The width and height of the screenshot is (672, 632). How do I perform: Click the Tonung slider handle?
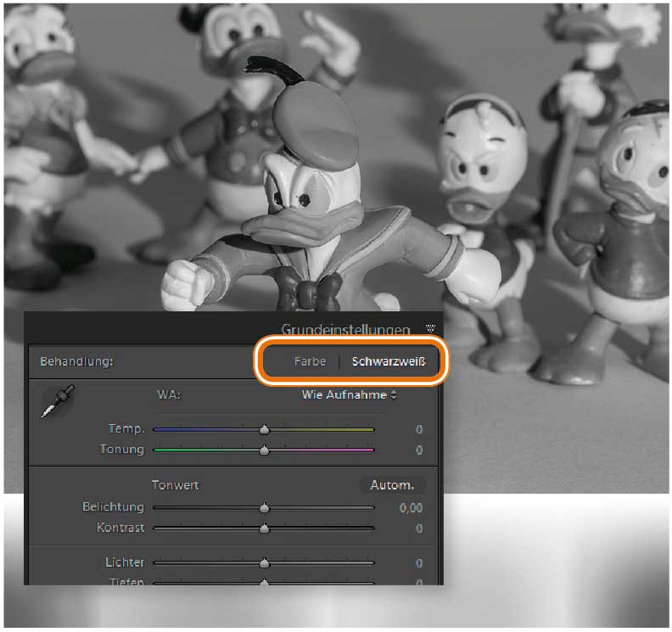coord(265,450)
